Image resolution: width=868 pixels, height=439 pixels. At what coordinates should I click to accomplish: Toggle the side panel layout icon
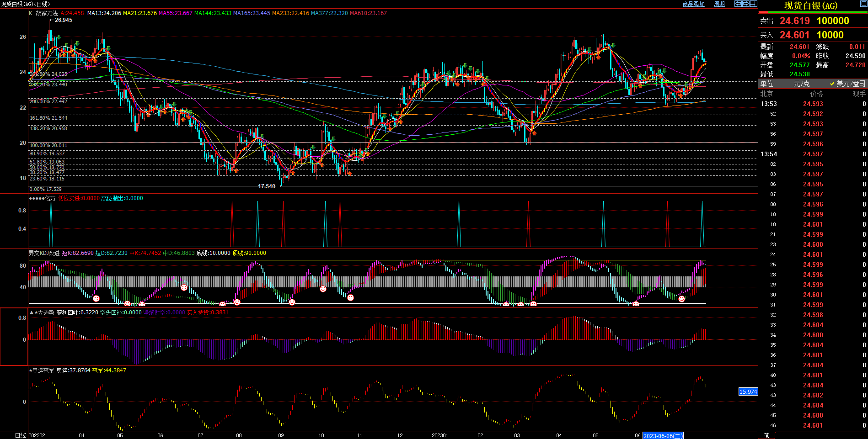[753, 4]
